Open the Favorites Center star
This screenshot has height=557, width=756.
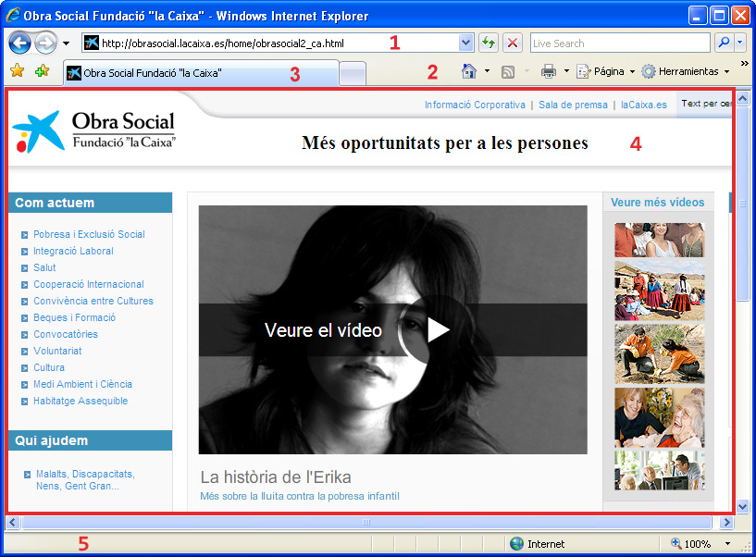pyautogui.click(x=19, y=70)
